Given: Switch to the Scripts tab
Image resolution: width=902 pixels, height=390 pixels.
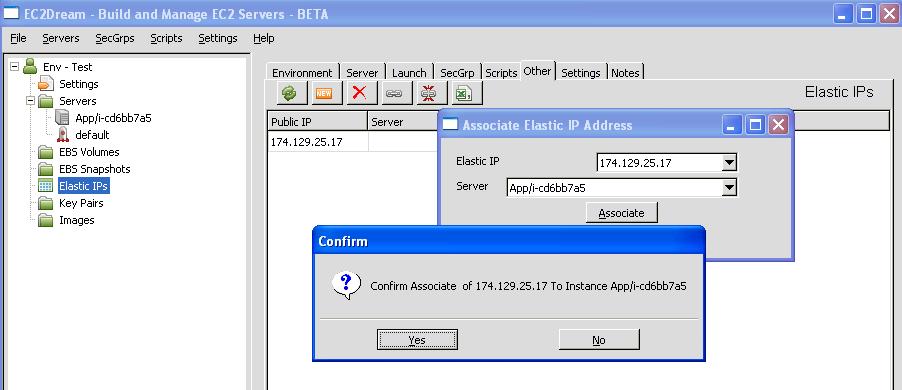Looking at the screenshot, I should coord(501,73).
